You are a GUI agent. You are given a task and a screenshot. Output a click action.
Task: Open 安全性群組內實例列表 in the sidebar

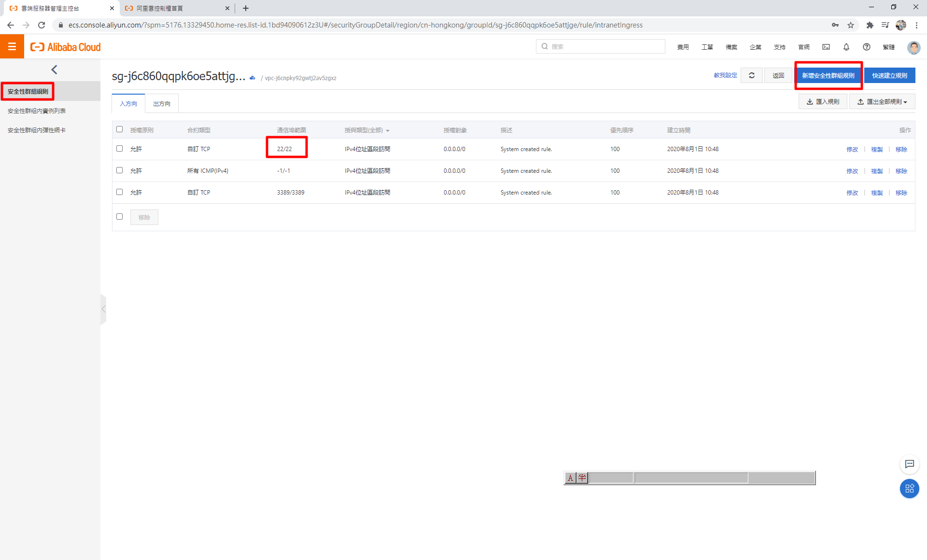coord(37,111)
